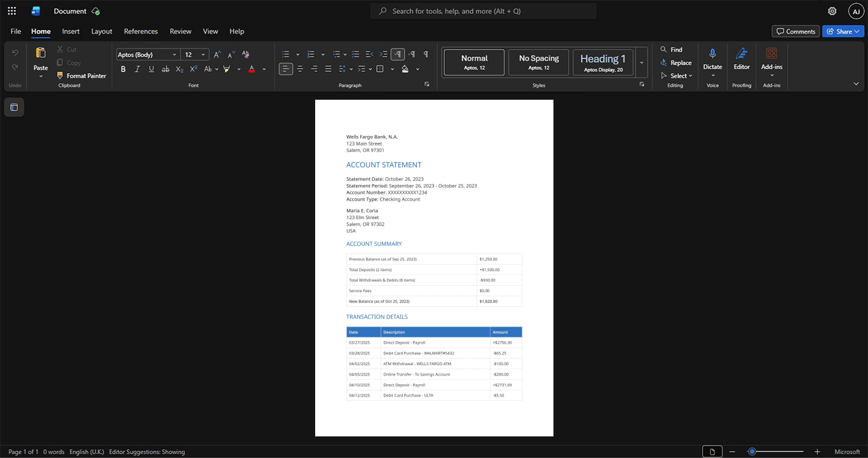Align text to the left
This screenshot has width=868, height=458.
[286, 69]
